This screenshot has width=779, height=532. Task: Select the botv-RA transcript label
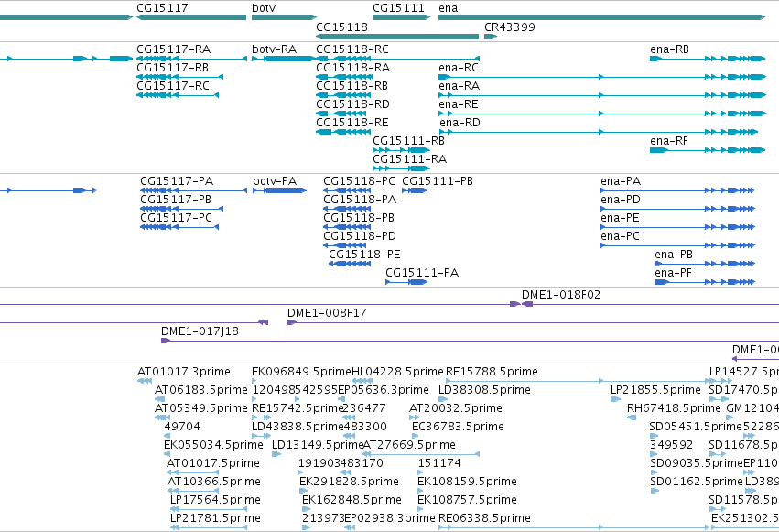point(275,49)
